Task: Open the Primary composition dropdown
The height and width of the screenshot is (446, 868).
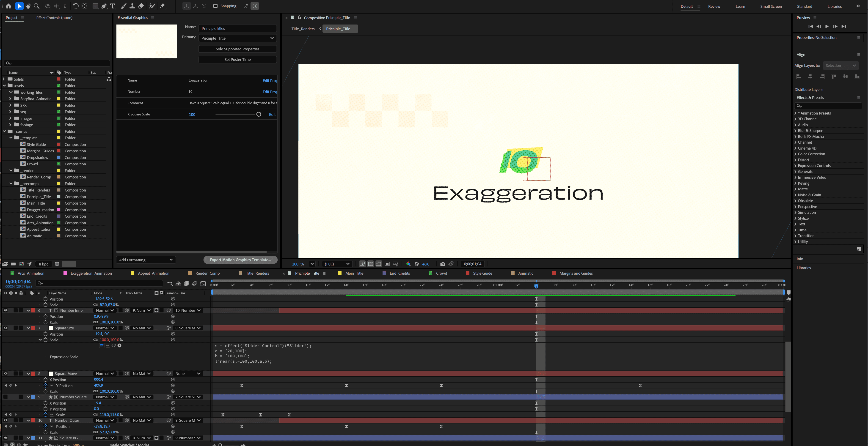Action: coord(237,38)
